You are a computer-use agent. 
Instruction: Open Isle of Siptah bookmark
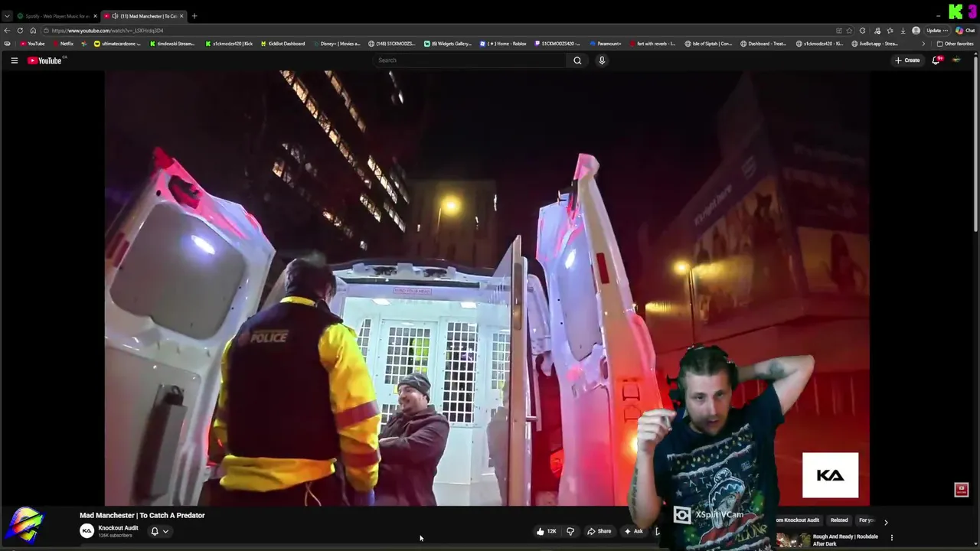coord(708,44)
